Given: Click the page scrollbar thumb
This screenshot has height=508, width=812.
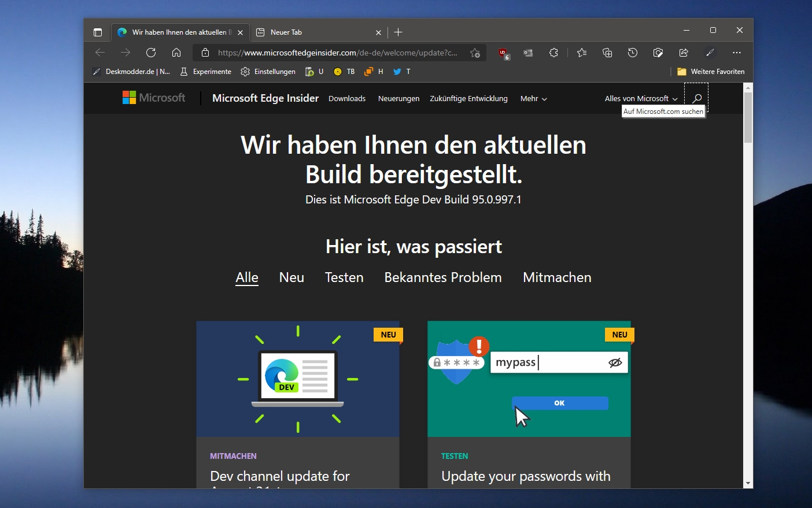Looking at the screenshot, I should coord(748,117).
